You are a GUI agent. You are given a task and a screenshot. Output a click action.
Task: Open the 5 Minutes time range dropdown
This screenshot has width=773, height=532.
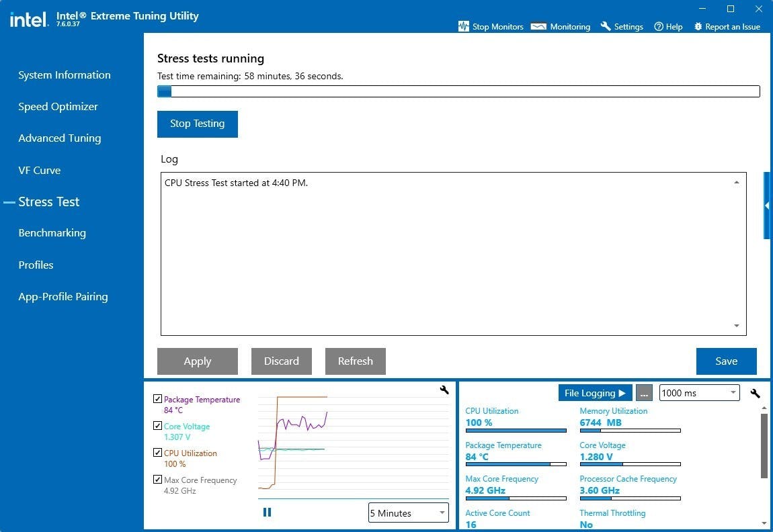tap(408, 513)
